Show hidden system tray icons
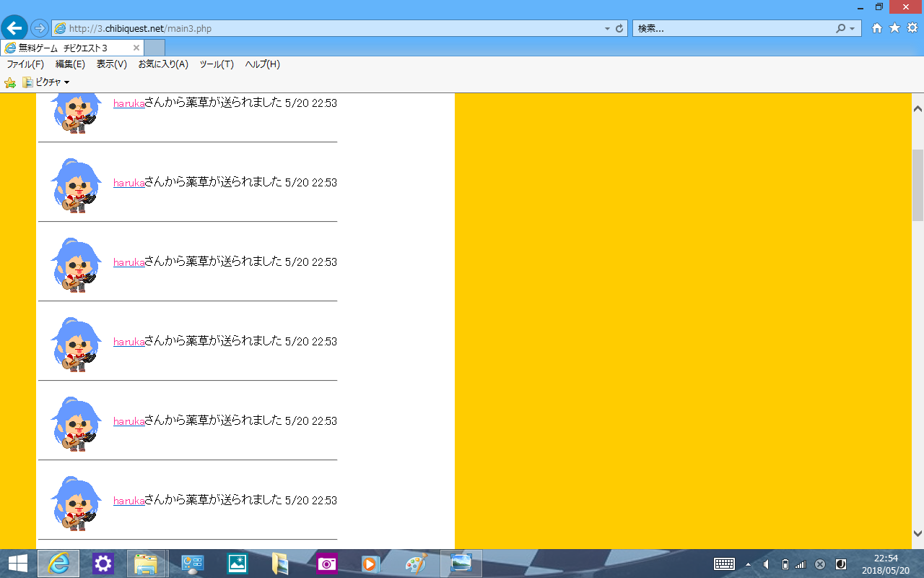The image size is (924, 578). [748, 564]
